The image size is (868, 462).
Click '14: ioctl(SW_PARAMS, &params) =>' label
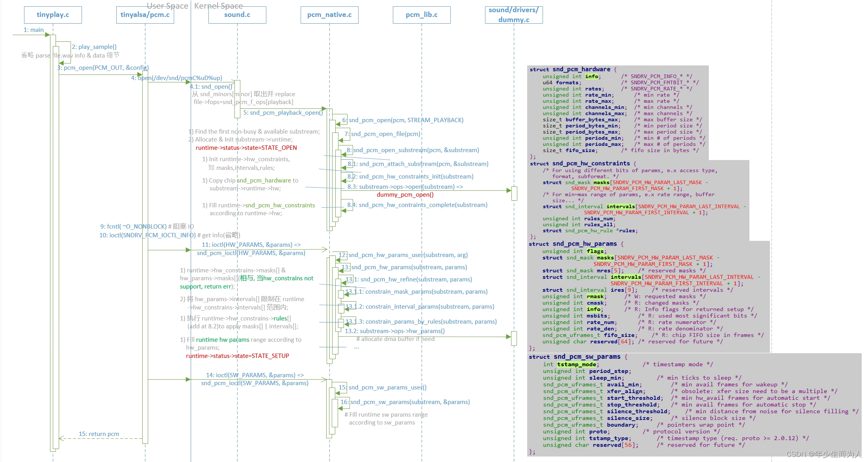point(255,375)
